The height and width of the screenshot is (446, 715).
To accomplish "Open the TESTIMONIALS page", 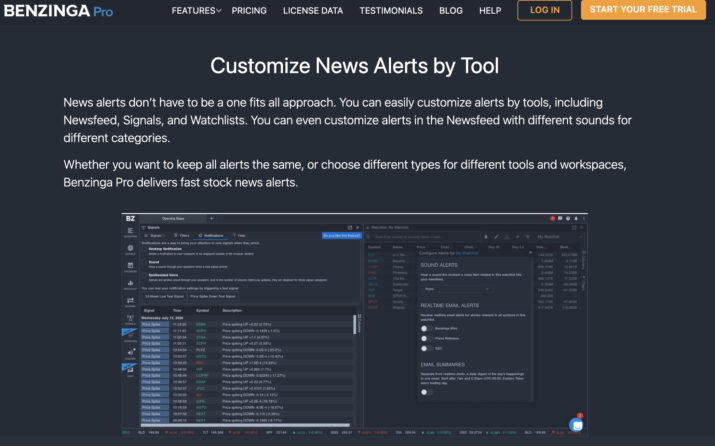I will [x=391, y=10].
